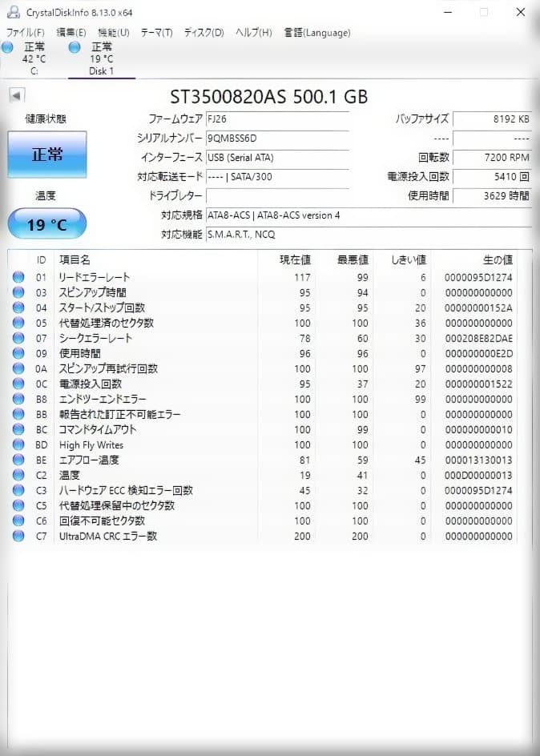Click the 19 °C temperature button
540x756 pixels.
[47, 223]
